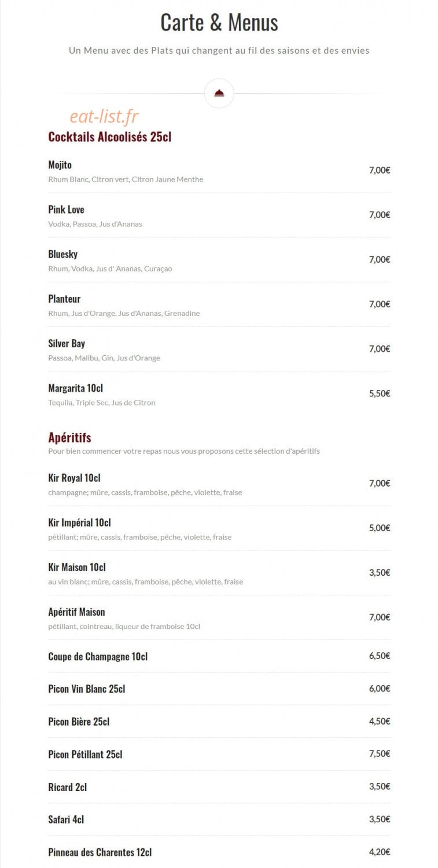Image resolution: width=438 pixels, height=868 pixels.
Task: Click the serving dish cloche icon
Action: coord(219,93)
